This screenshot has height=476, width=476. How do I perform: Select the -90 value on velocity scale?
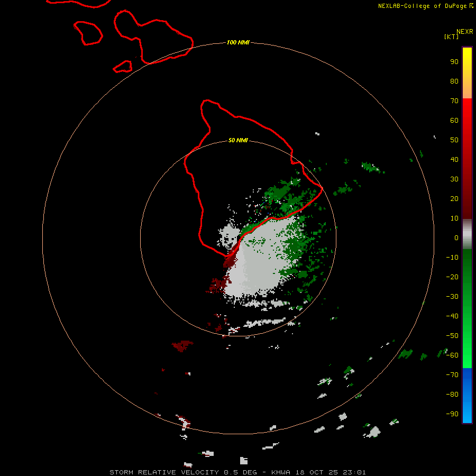point(452,414)
